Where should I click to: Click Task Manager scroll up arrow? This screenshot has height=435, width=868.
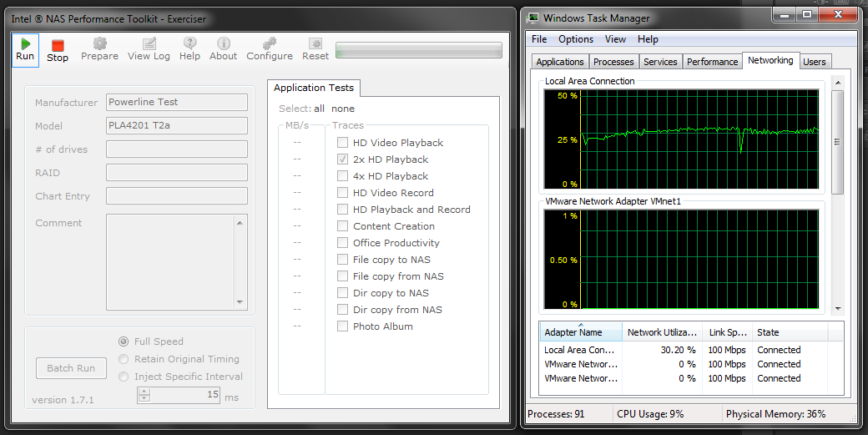(838, 83)
